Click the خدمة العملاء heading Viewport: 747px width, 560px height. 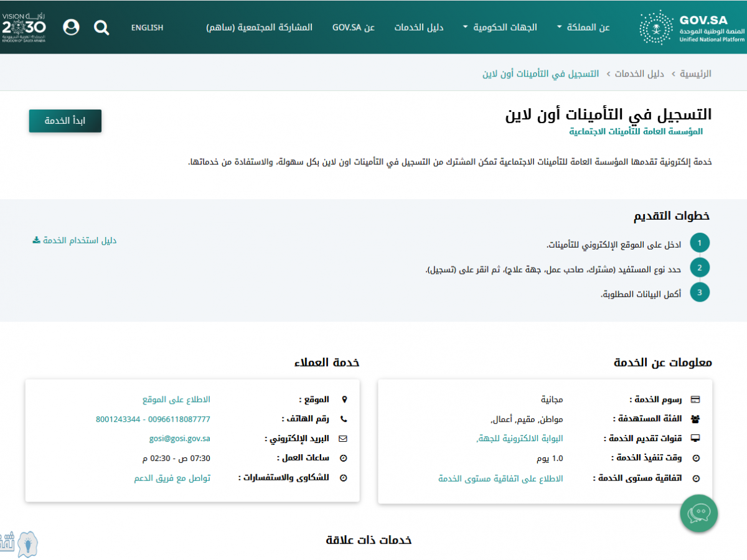click(327, 363)
